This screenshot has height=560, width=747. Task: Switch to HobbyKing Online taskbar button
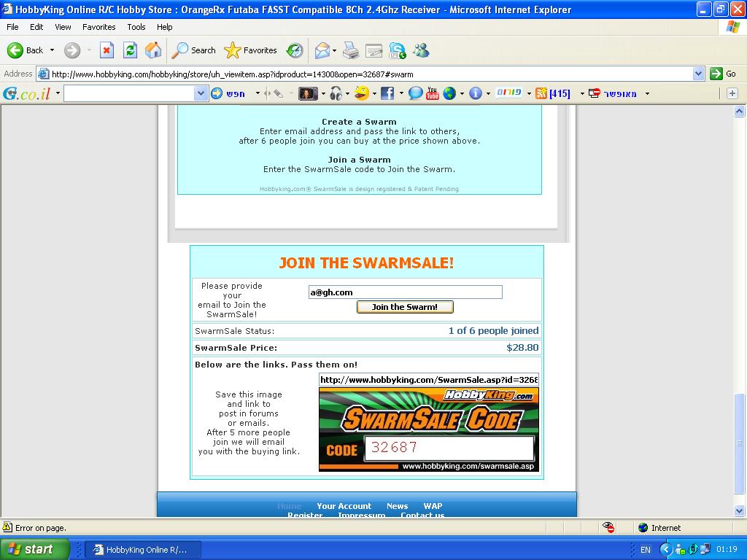coord(143,550)
